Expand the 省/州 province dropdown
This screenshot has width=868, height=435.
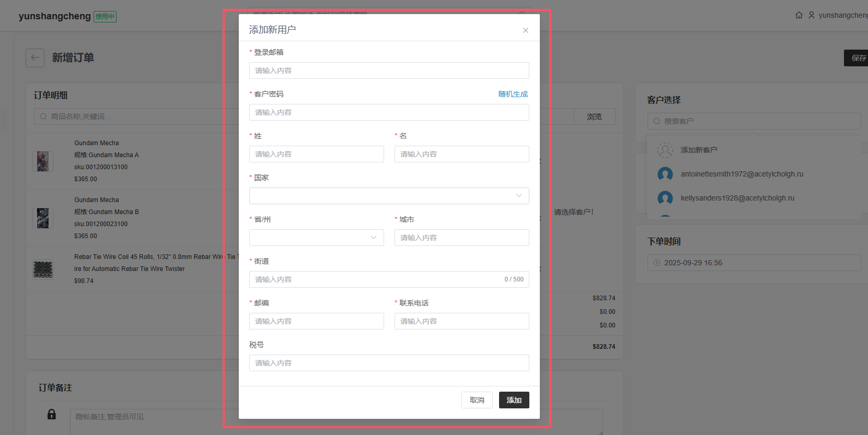pyautogui.click(x=316, y=238)
